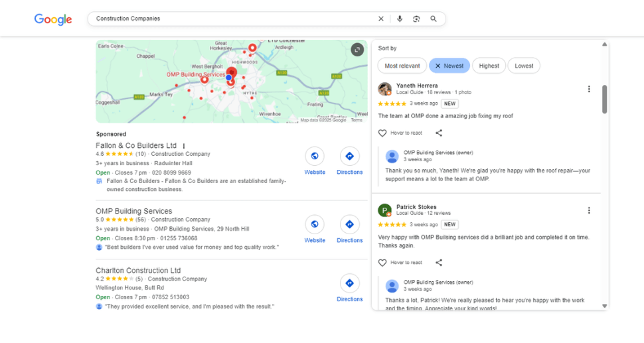This screenshot has height=343, width=644.
Task: Click phone number 020 8099 9669
Action: pyautogui.click(x=171, y=172)
